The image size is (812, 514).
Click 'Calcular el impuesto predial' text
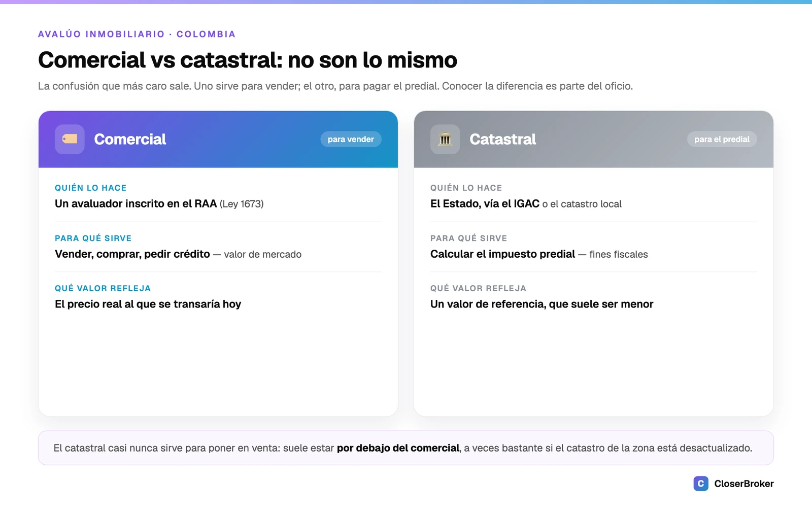click(x=502, y=254)
